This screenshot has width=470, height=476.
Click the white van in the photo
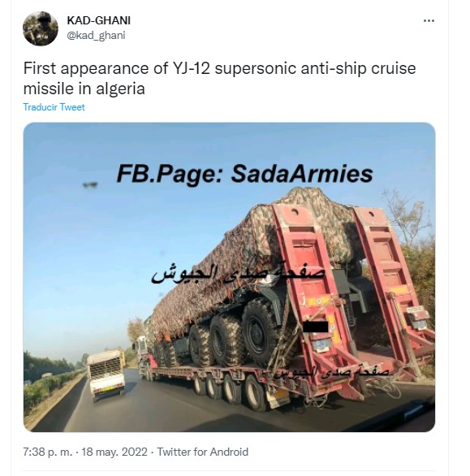point(106,373)
